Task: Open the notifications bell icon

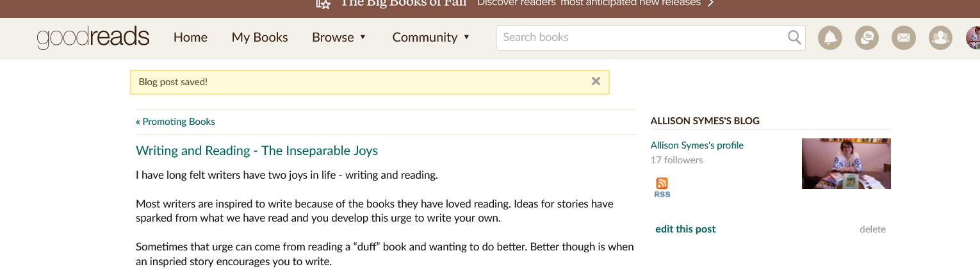Action: (830, 38)
